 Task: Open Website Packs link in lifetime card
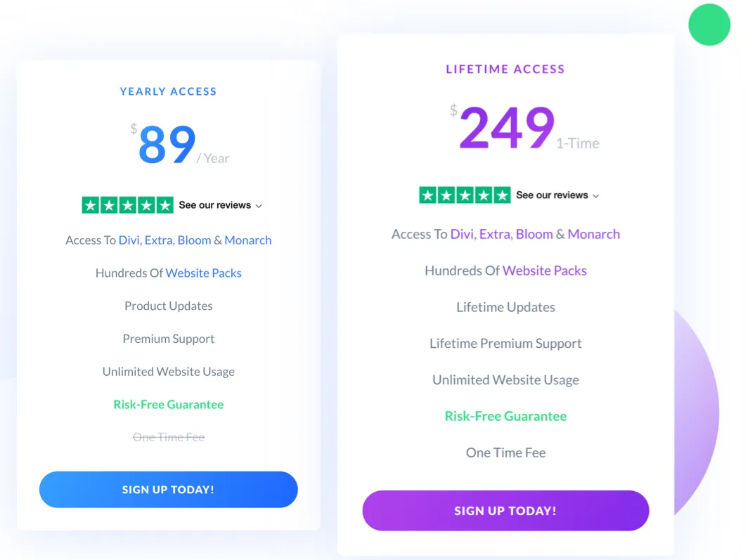point(545,271)
